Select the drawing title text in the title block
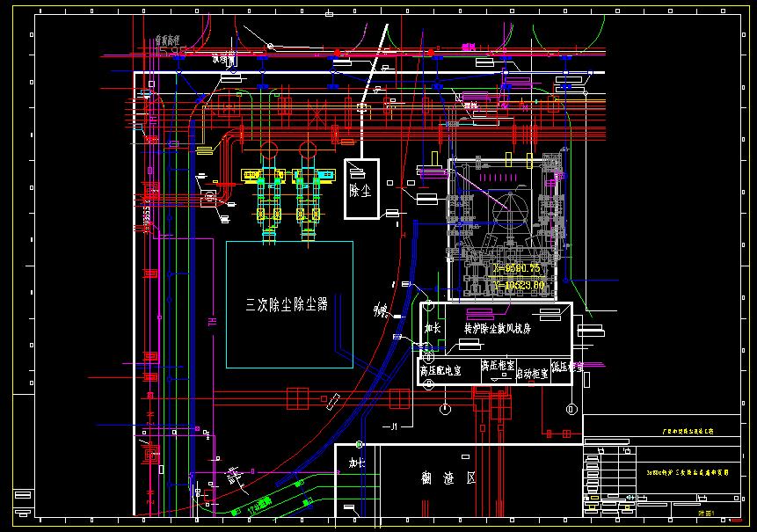The width and height of the screenshot is (757, 532). tap(689, 471)
